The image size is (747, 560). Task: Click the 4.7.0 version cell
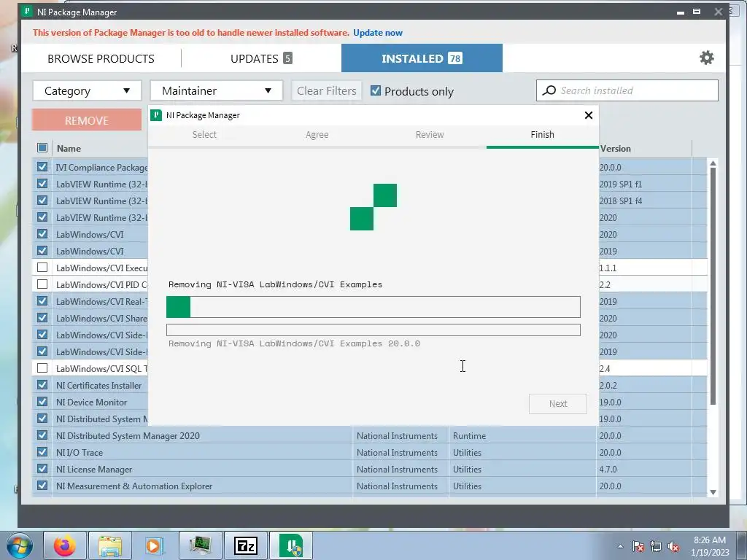click(608, 469)
